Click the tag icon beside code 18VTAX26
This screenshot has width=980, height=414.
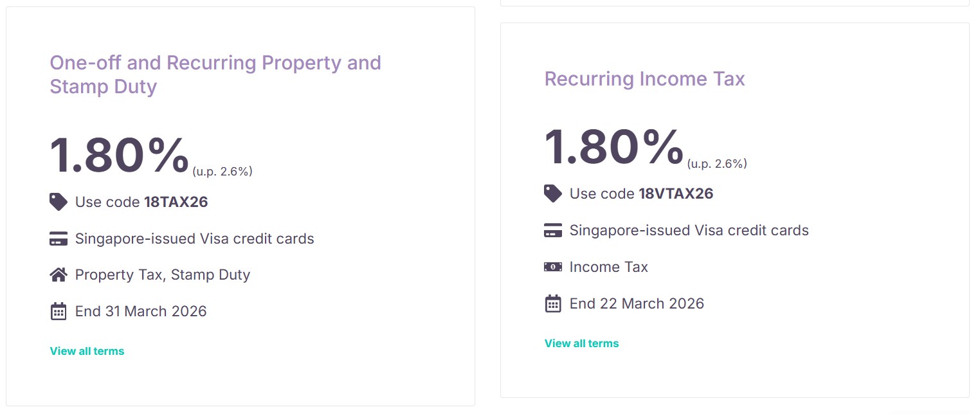(x=553, y=194)
